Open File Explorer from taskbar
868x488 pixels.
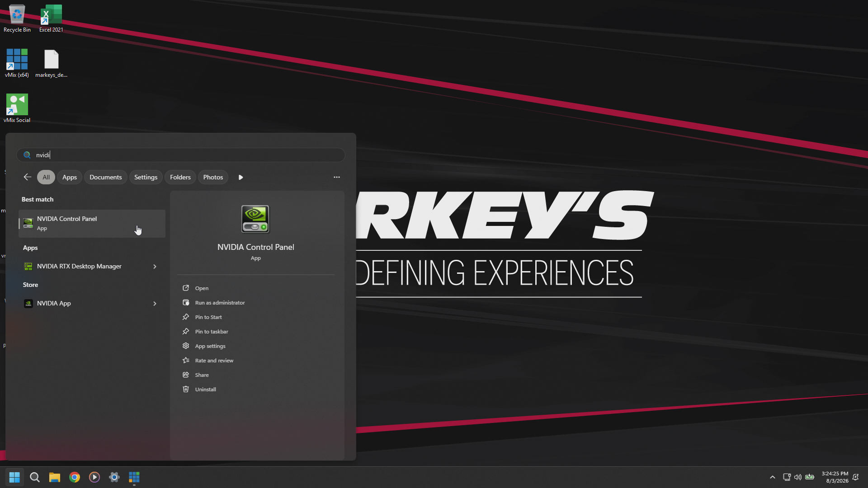(55, 477)
